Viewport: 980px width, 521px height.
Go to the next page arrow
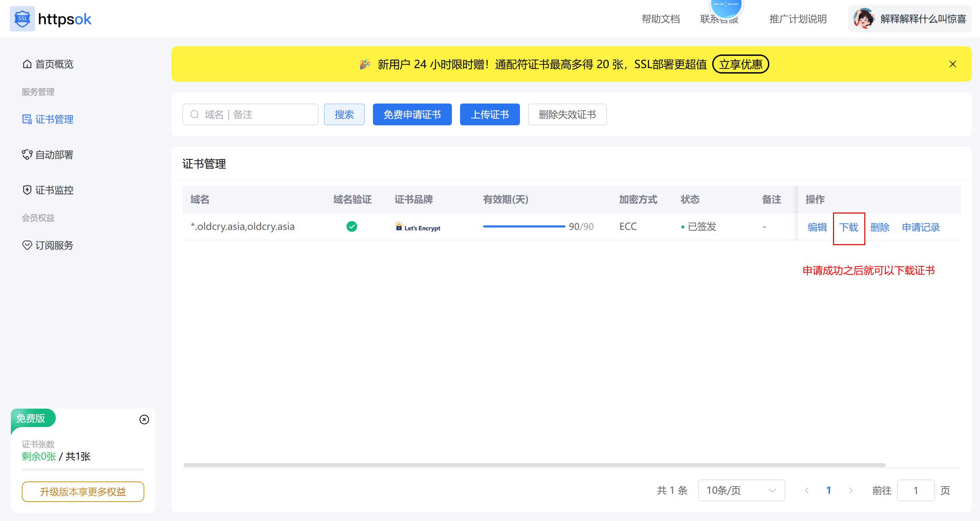click(x=851, y=490)
